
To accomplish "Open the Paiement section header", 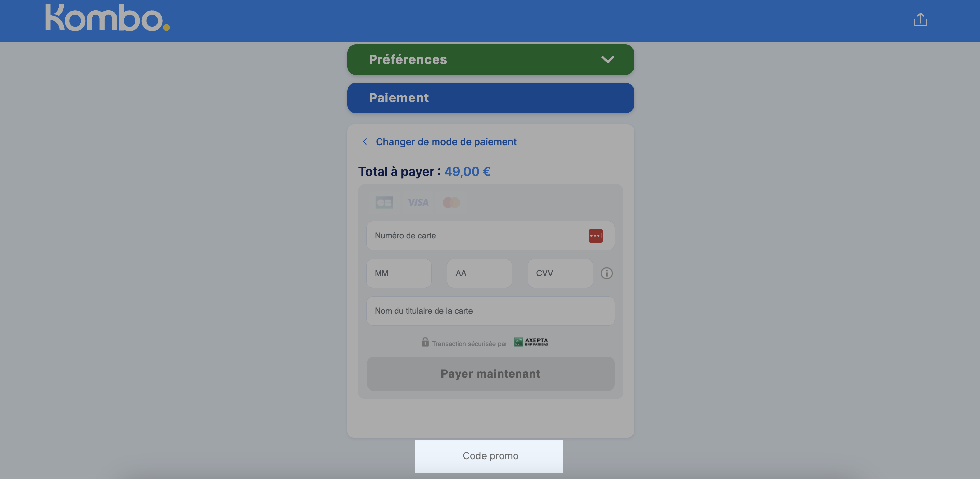I will tap(490, 98).
